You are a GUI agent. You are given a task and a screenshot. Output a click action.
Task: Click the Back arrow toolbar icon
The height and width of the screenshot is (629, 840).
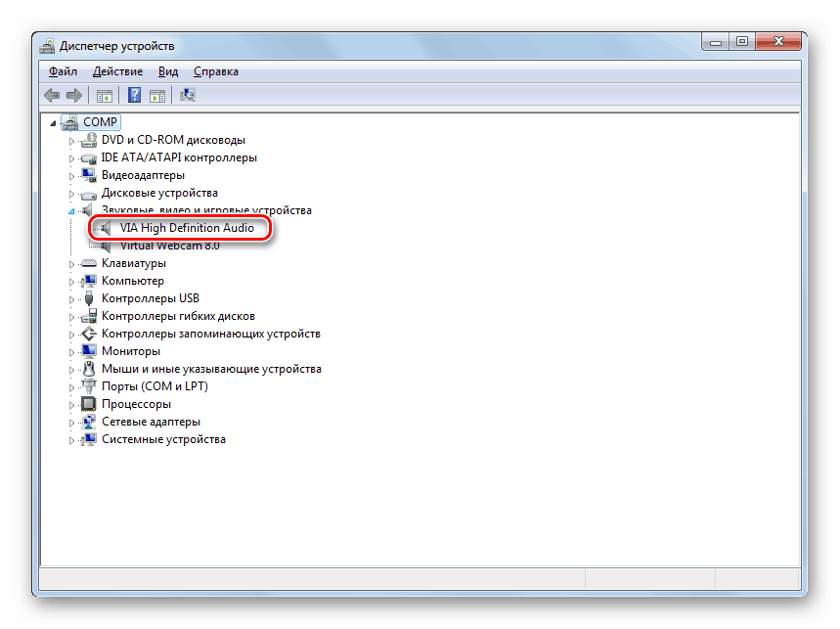click(x=52, y=96)
